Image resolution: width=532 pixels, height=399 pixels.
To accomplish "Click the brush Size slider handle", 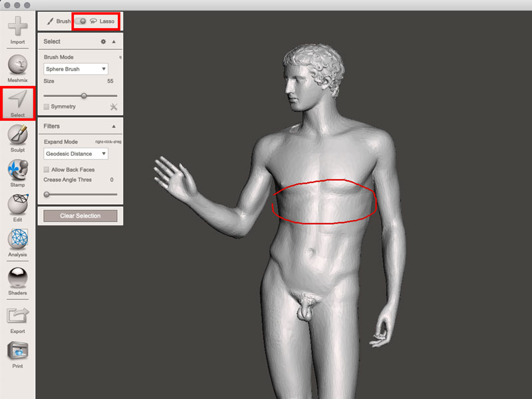I will 84,96.
